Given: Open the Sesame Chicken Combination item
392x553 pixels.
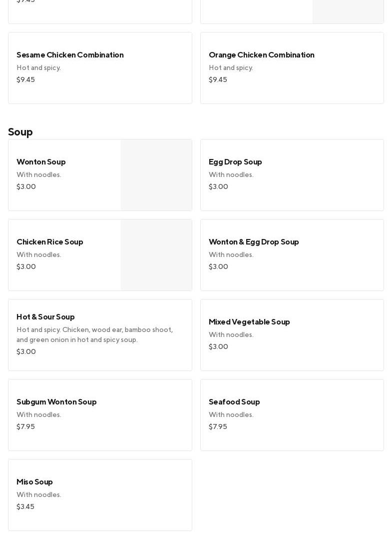Looking at the screenshot, I should [100, 68].
